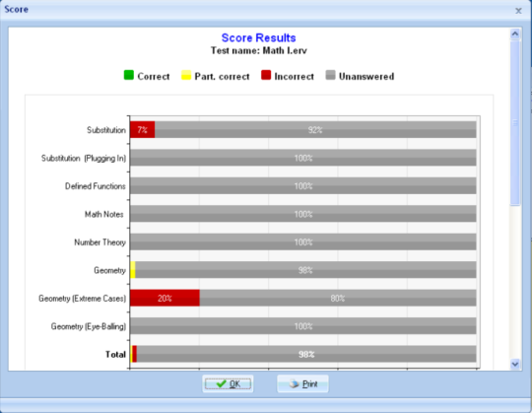
Task: Click the Score Results heading
Action: tap(258, 37)
